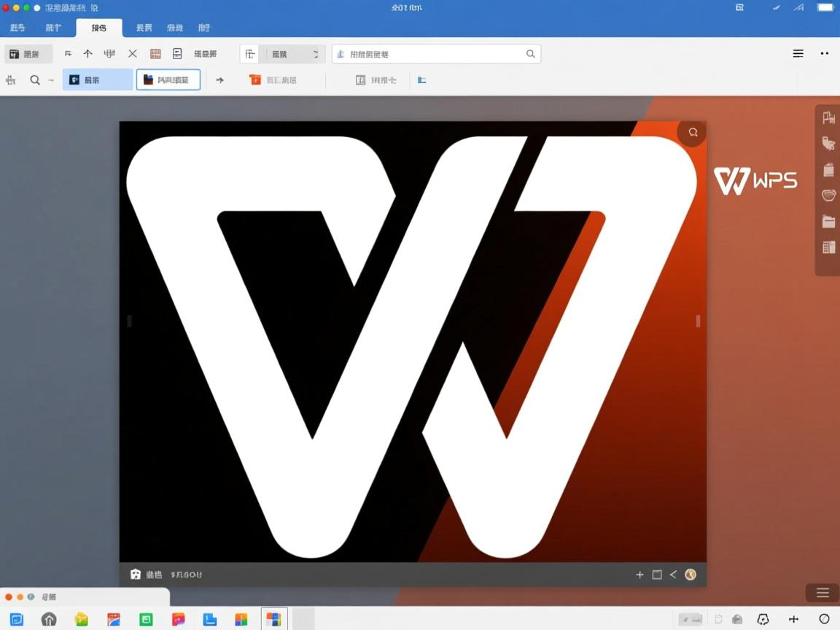840x630 pixels.
Task: Open the hamburger menu at toolbar right
Action: pos(798,54)
